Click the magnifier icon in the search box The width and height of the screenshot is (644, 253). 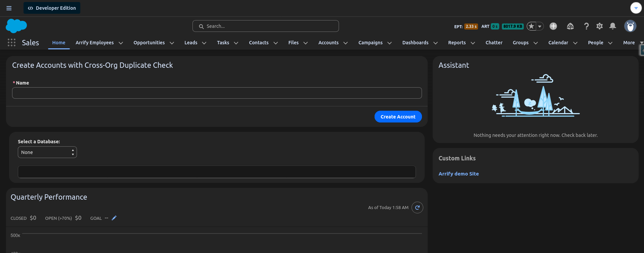coord(201,26)
